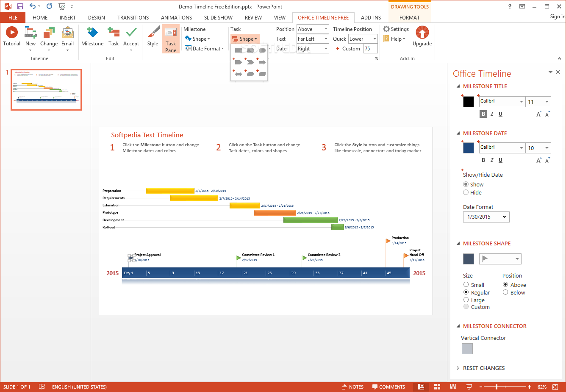Toggle bold for Milestone Title
Viewport: 566px width, 392px height.
[x=483, y=114]
